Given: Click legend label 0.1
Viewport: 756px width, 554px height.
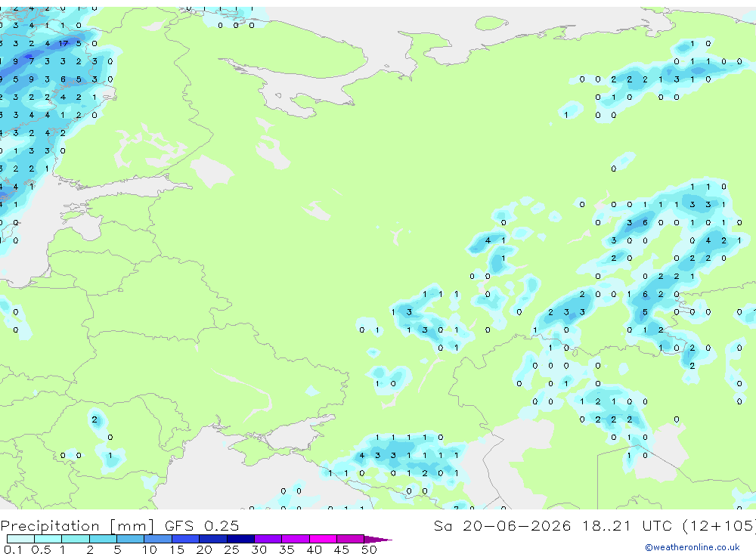Looking at the screenshot, I should pos(13,549).
